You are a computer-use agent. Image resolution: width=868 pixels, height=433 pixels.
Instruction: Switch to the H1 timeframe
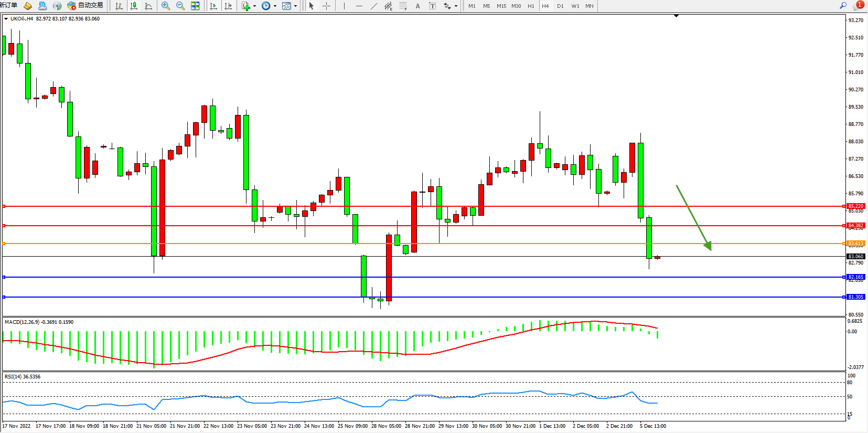[531, 6]
